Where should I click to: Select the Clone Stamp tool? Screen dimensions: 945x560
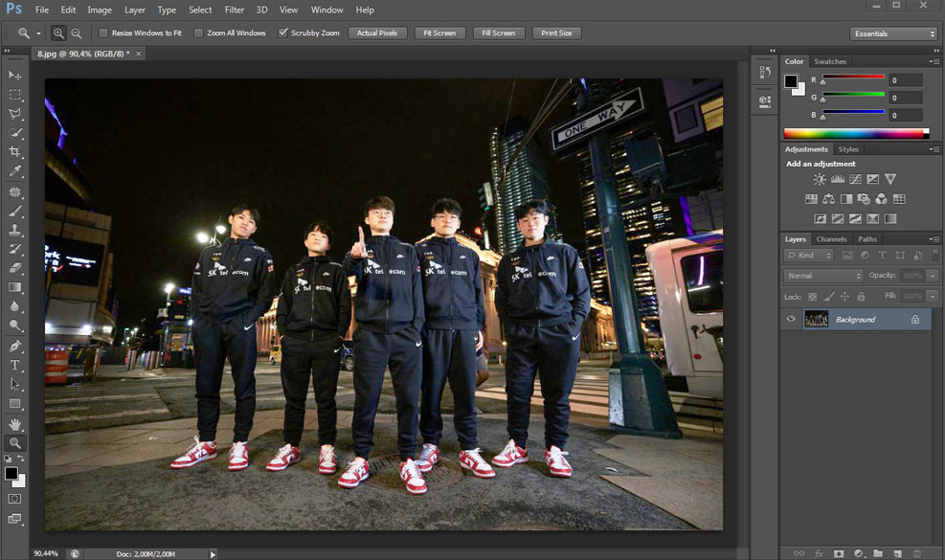click(15, 231)
